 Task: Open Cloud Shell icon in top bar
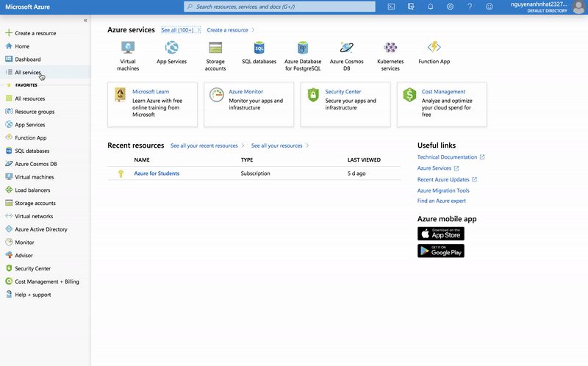coord(391,7)
